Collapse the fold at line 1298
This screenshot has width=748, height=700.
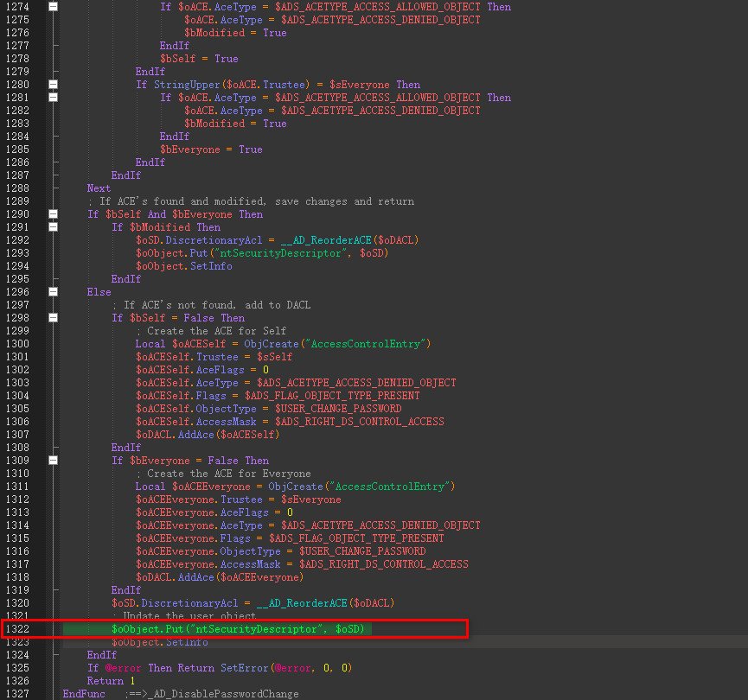[54, 317]
